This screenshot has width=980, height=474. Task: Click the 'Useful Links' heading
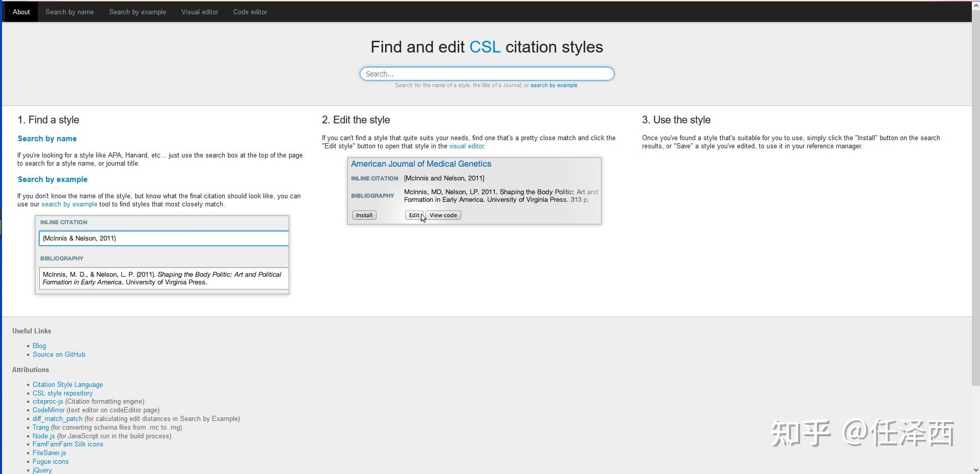pyautogui.click(x=32, y=331)
